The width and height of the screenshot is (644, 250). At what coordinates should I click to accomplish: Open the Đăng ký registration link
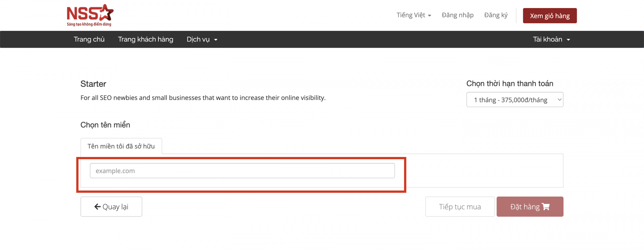496,15
